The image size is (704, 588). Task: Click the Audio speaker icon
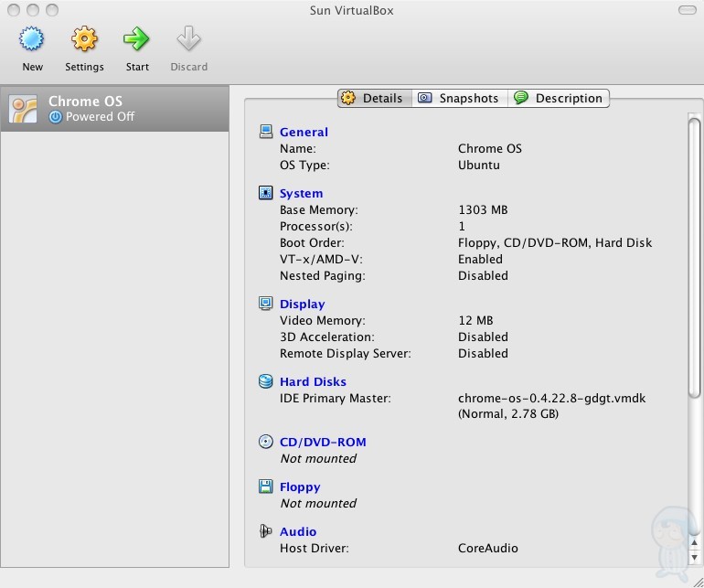[x=266, y=531]
